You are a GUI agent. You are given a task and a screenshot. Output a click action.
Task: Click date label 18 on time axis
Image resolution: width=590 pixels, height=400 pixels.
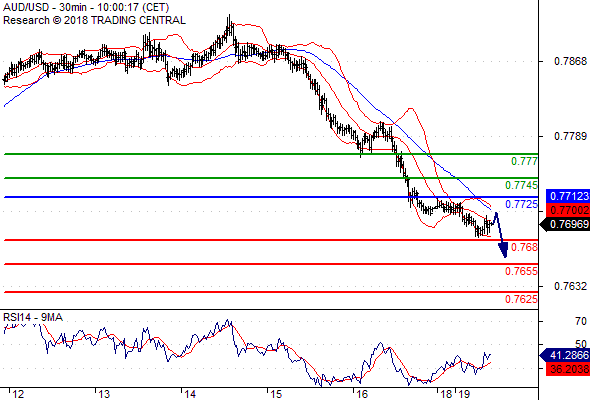point(446,394)
